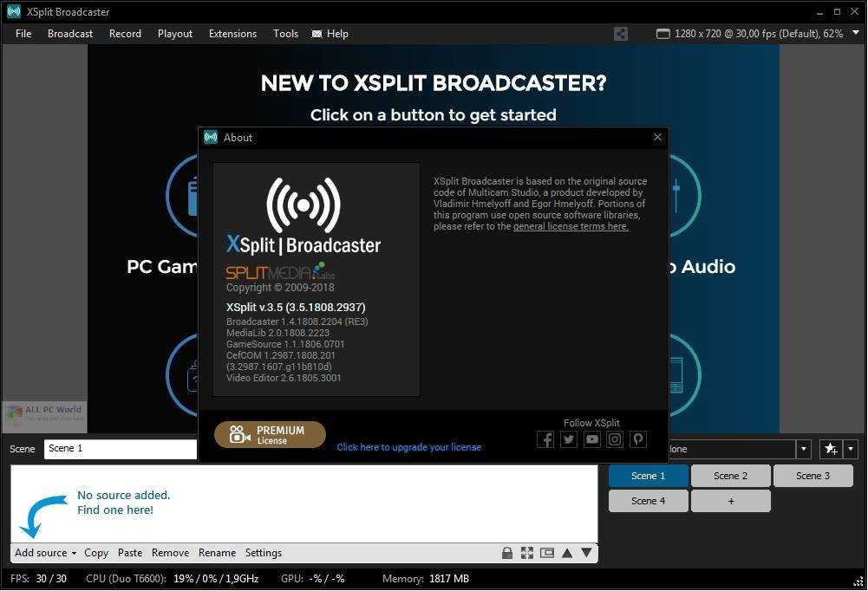The height and width of the screenshot is (591, 868).
Task: Click the PC Gaming circle icon
Action: 182,195
